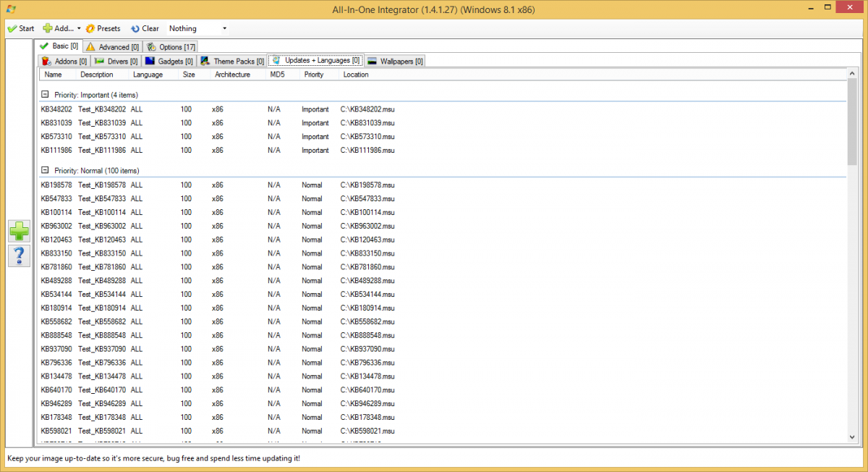Select the Gadgets [0] sub-tab
The height and width of the screenshot is (472, 868).
click(x=169, y=61)
